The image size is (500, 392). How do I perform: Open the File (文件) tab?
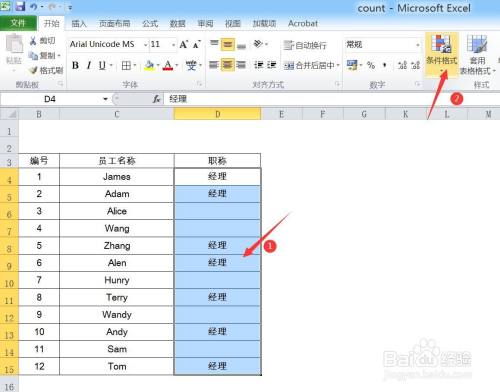coord(18,23)
